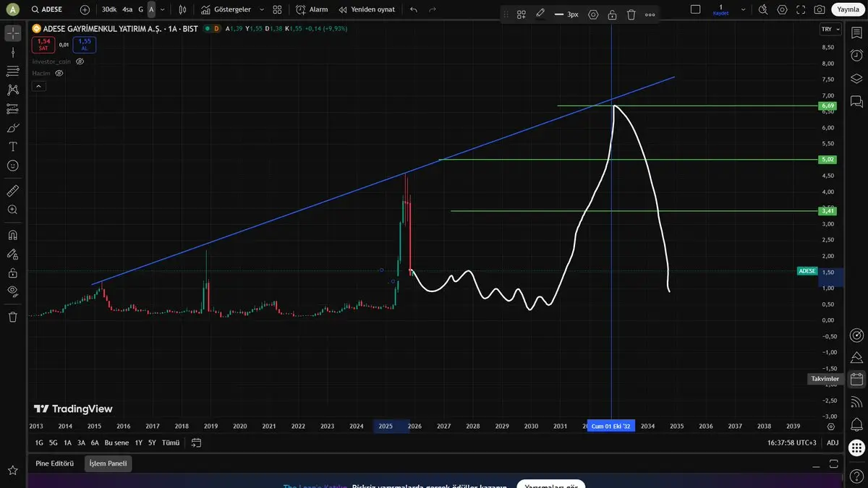Lock all drawing tools
The image size is (868, 488).
click(12, 273)
